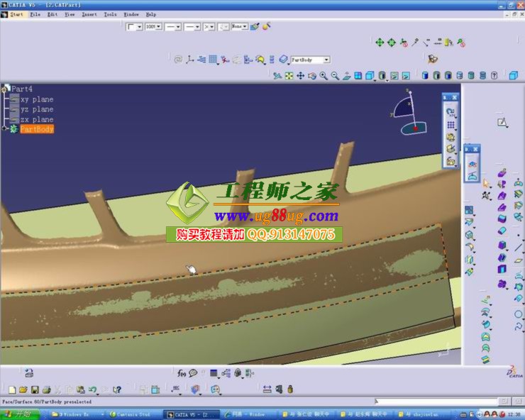This screenshot has height=420, width=525.
Task: Click the Windows Start button
Action: coord(20,414)
